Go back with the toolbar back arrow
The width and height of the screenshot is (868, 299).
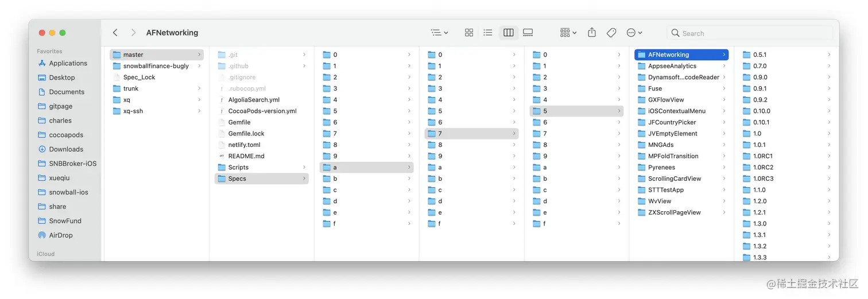115,33
